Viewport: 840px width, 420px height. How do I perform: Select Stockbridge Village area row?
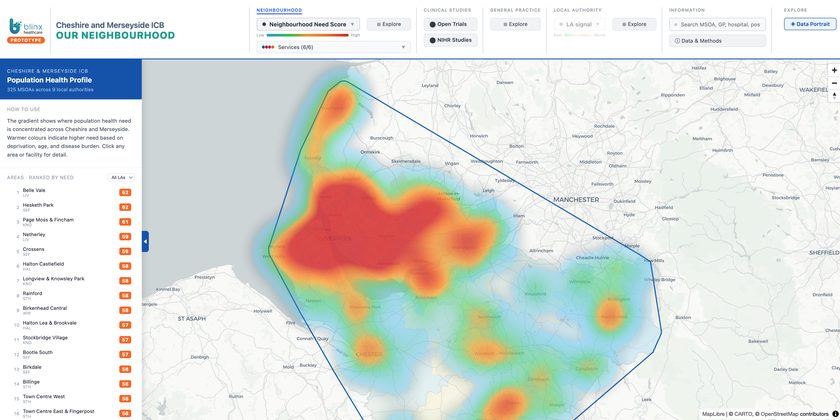(71, 340)
